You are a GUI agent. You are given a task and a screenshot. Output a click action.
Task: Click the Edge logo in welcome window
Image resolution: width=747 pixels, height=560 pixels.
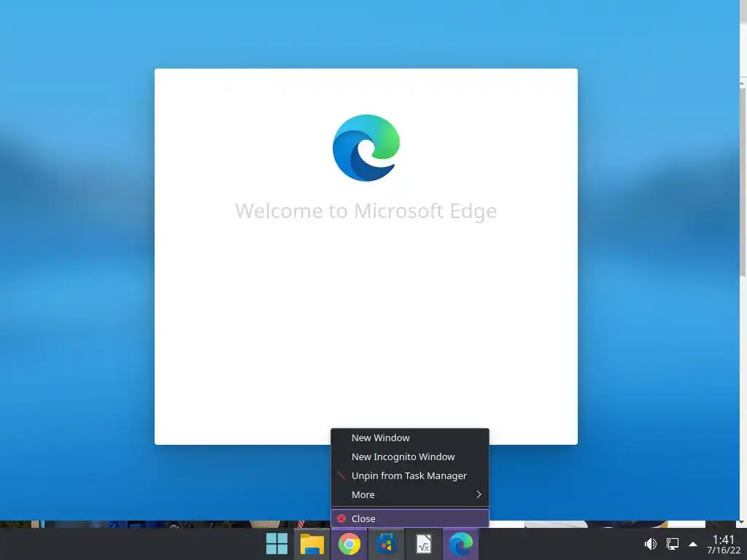point(366,147)
